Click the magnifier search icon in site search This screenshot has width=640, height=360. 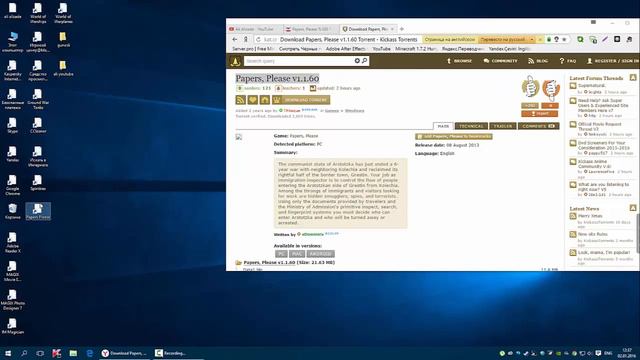point(364,61)
